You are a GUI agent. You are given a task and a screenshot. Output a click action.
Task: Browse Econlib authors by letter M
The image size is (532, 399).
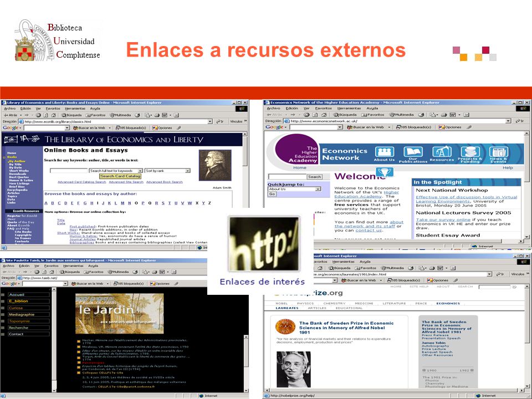tap(122, 203)
